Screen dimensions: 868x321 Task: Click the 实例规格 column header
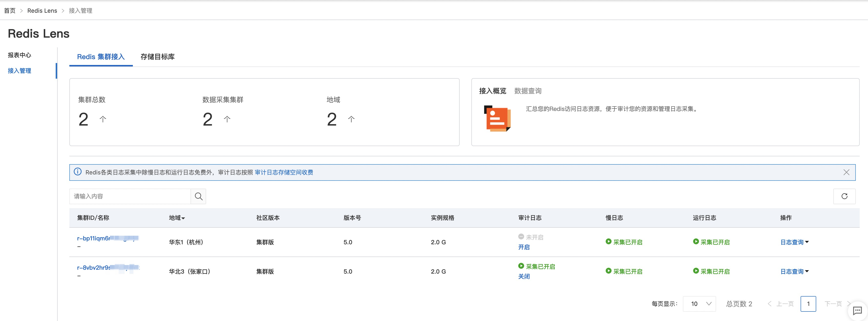click(442, 218)
